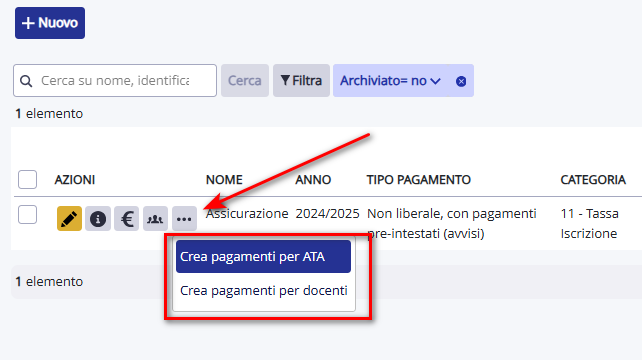Click the CATEGORIA column header
Image resolution: width=642 pixels, height=360 pixels.
(x=593, y=180)
